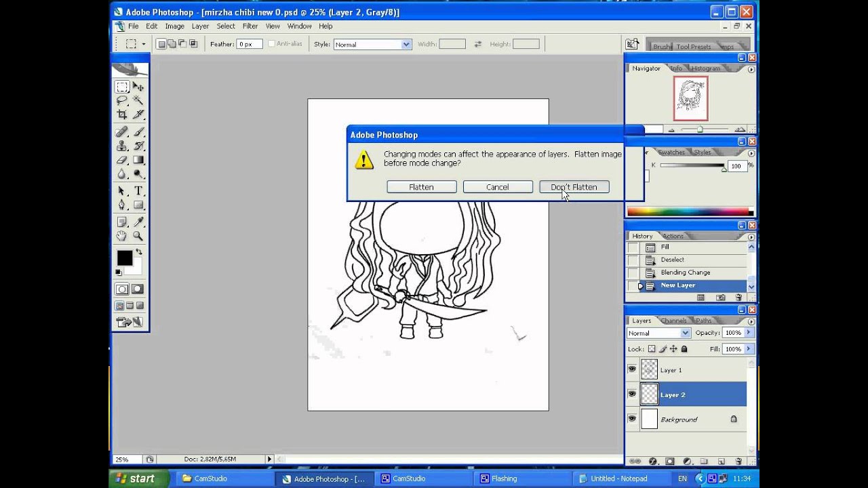Toggle Lock image pixels brush icon
868x488 pixels.
663,349
